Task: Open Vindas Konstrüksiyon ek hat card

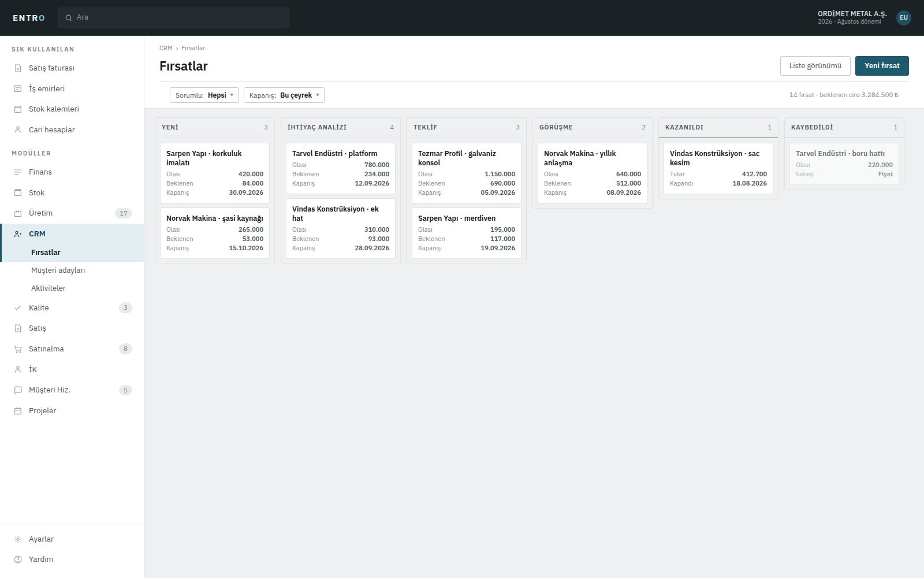Action: (341, 228)
